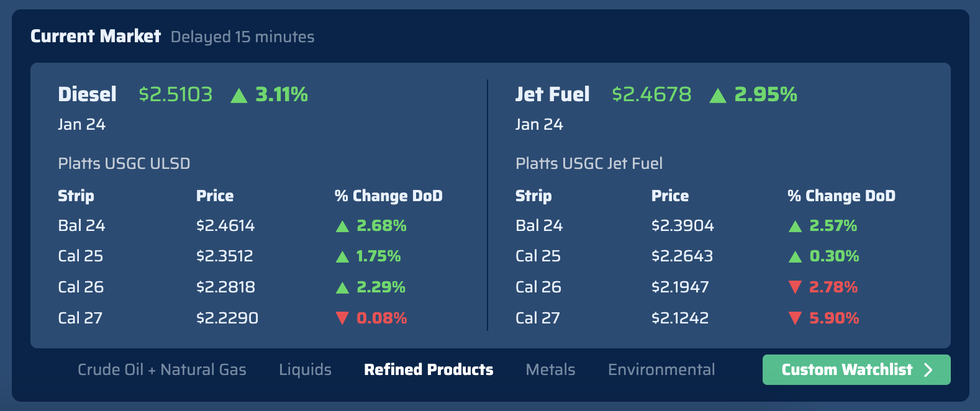Open the Crude Oil + Natural Gas category
The width and height of the screenshot is (980, 411).
coord(162,369)
